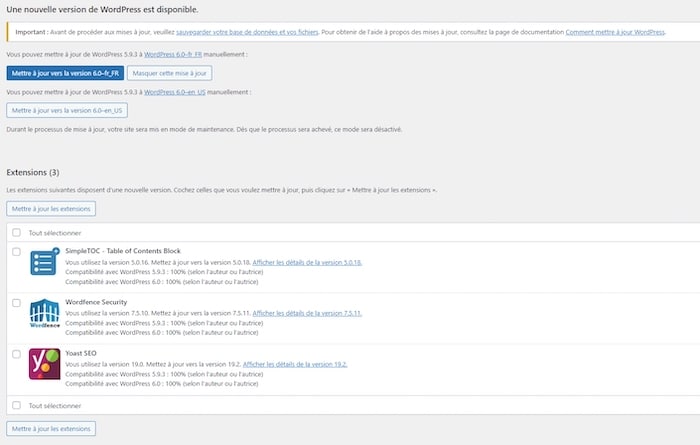Tick the Wordfence Security checkbox
Image resolution: width=700 pixels, height=445 pixels.
tap(17, 303)
